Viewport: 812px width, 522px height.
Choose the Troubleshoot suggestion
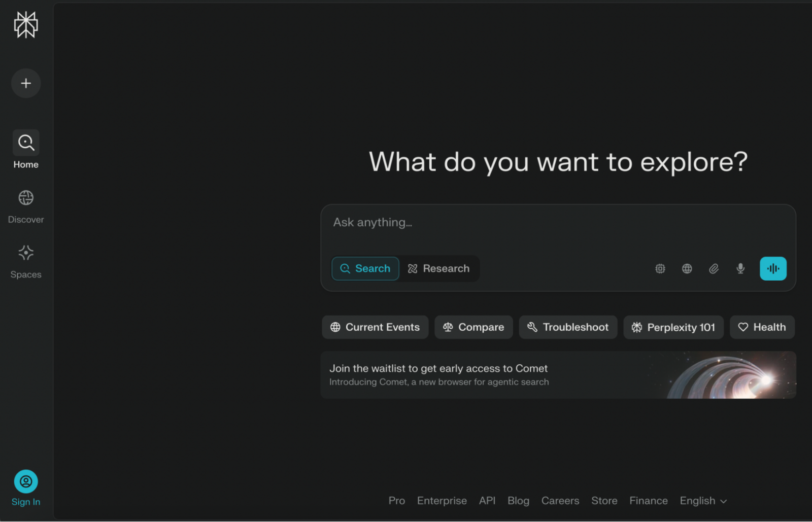coord(568,327)
